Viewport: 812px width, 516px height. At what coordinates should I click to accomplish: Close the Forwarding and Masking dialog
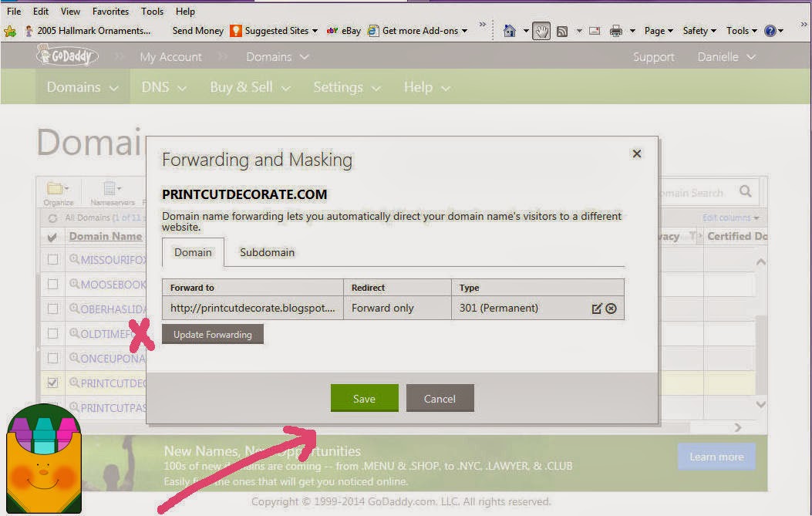click(637, 153)
